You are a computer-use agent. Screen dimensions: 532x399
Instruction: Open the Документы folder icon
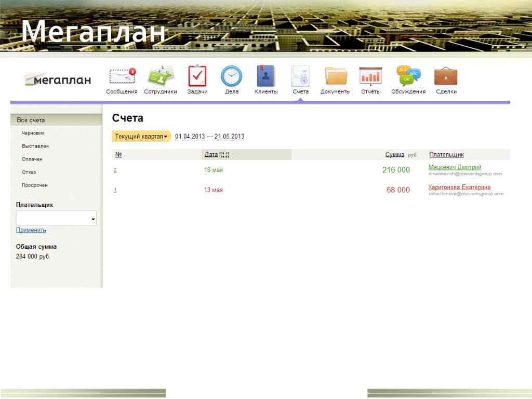(x=336, y=76)
